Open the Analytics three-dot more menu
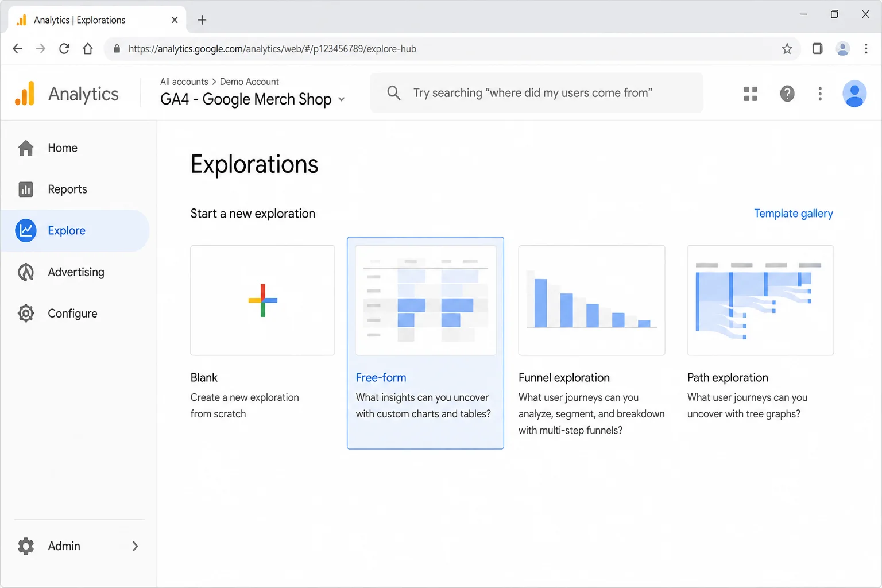The height and width of the screenshot is (588, 882). [x=820, y=94]
